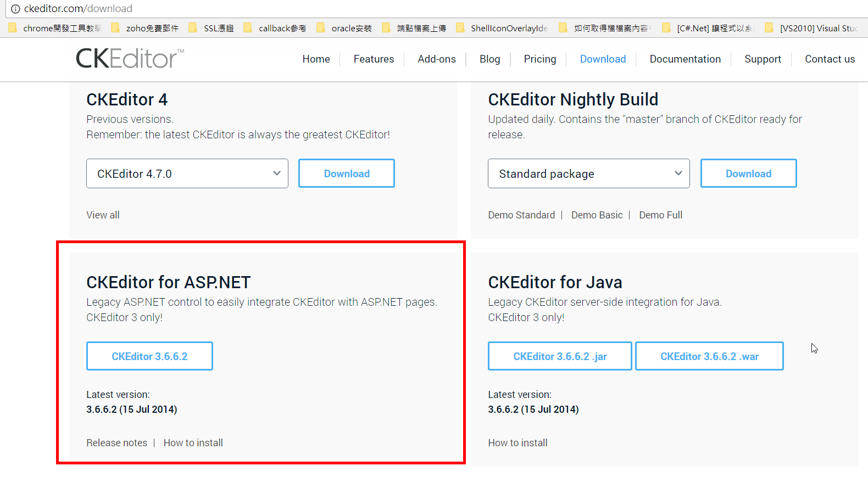
Task: Download the CKEditor 3.6.6.2 .war file
Action: [x=709, y=356]
